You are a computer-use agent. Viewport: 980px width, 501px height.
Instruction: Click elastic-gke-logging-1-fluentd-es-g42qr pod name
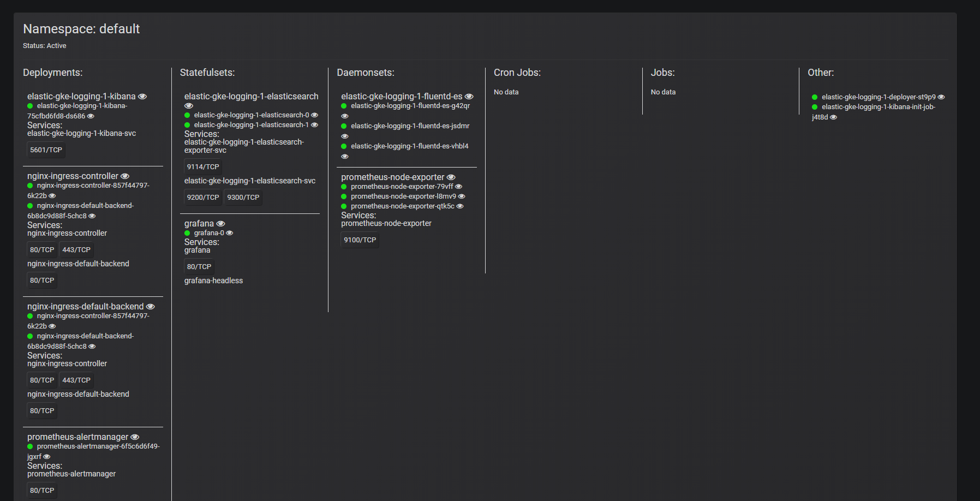(x=410, y=106)
